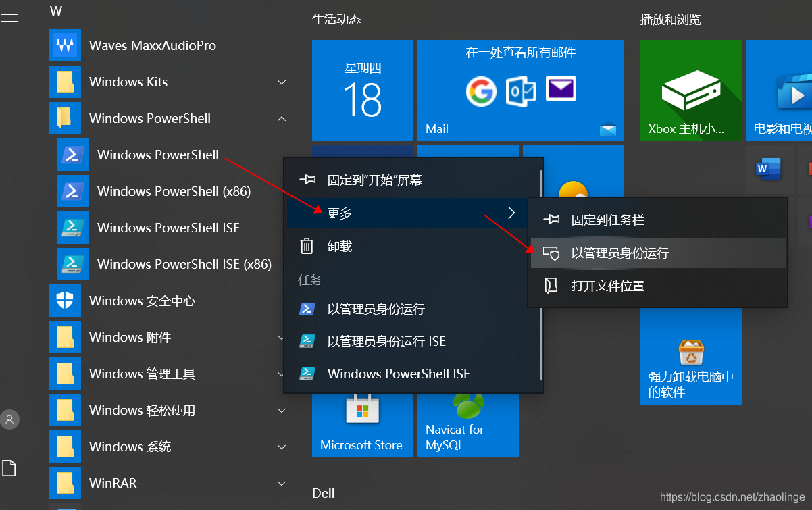Open the user account icon in sidebar
The width and height of the screenshot is (812, 510).
pos(9,419)
